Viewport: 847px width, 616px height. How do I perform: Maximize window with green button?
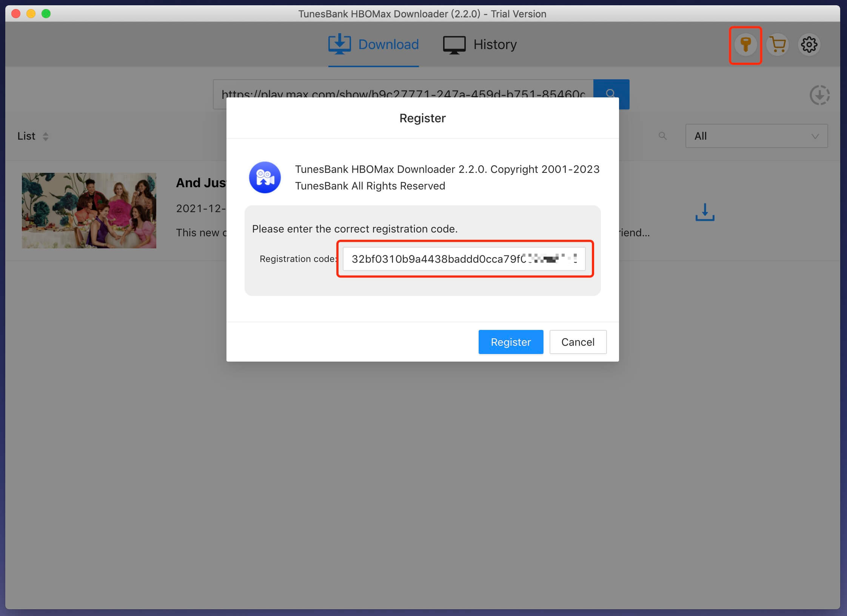pos(46,14)
